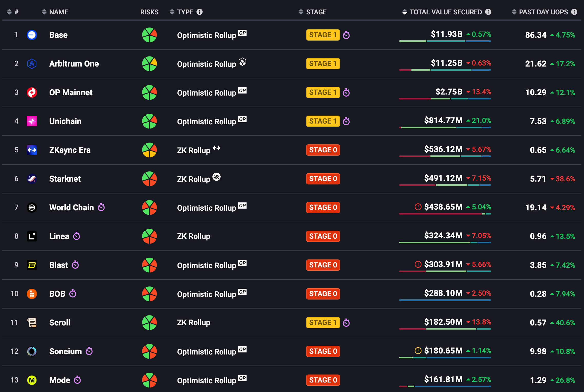Open the Unichain project link
This screenshot has width=584, height=392.
pyautogui.click(x=65, y=121)
